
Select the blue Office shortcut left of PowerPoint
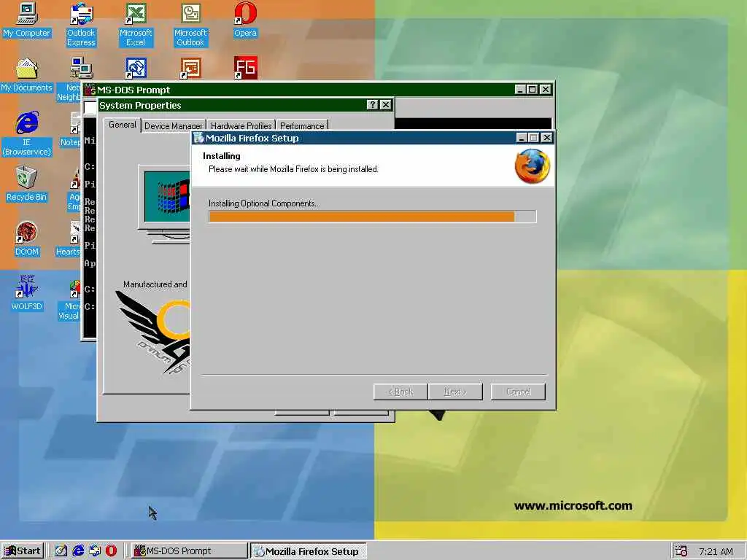pos(136,69)
